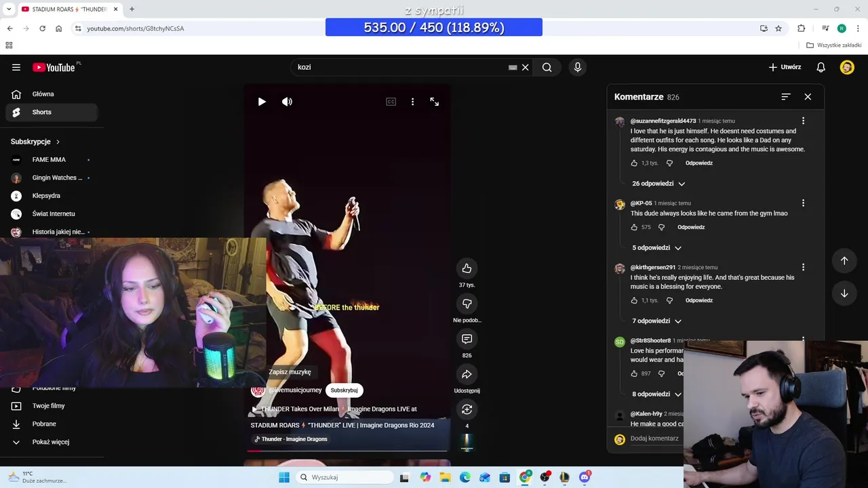Share the Short via Udostępnij icon
This screenshot has height=488, width=868.
[467, 374]
